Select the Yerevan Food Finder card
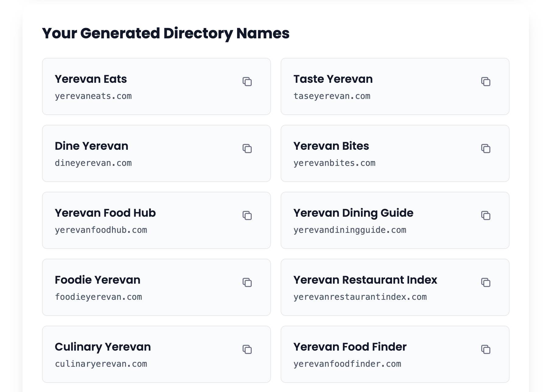The height and width of the screenshot is (392, 543). point(395,354)
